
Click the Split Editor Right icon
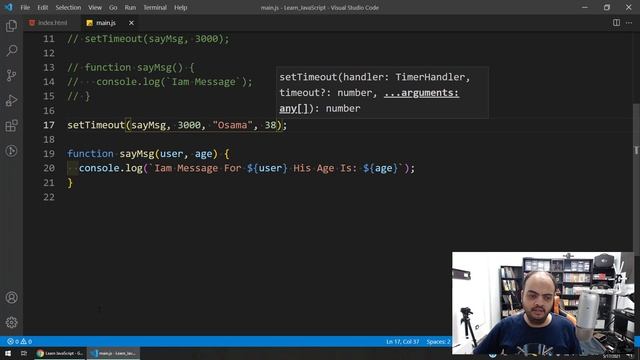[616, 23]
